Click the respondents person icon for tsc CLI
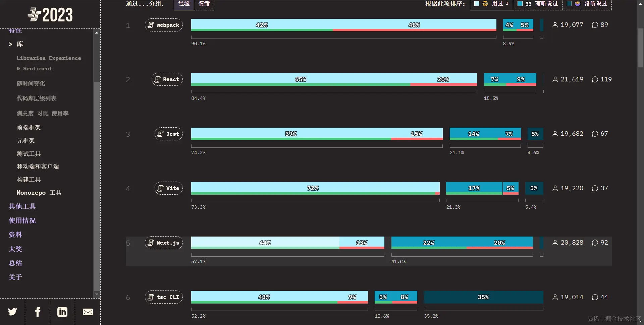Image resolution: width=644 pixels, height=325 pixels. point(555,297)
